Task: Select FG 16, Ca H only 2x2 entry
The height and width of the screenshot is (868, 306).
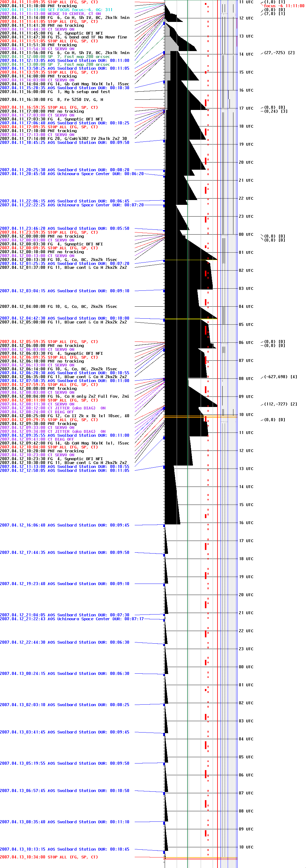Action: tap(64, 396)
